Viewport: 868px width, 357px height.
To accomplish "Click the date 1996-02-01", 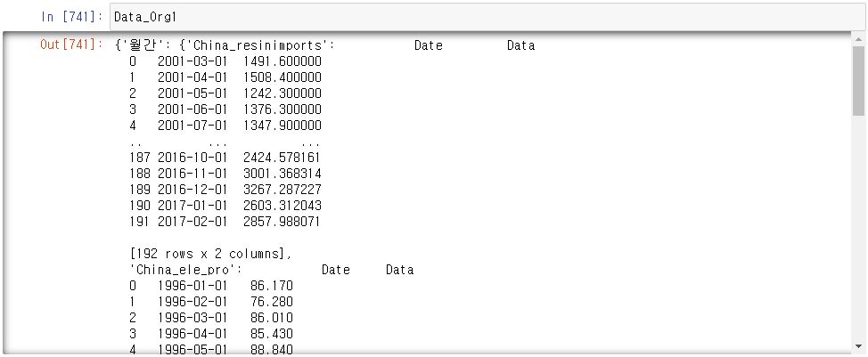I will (192, 302).
